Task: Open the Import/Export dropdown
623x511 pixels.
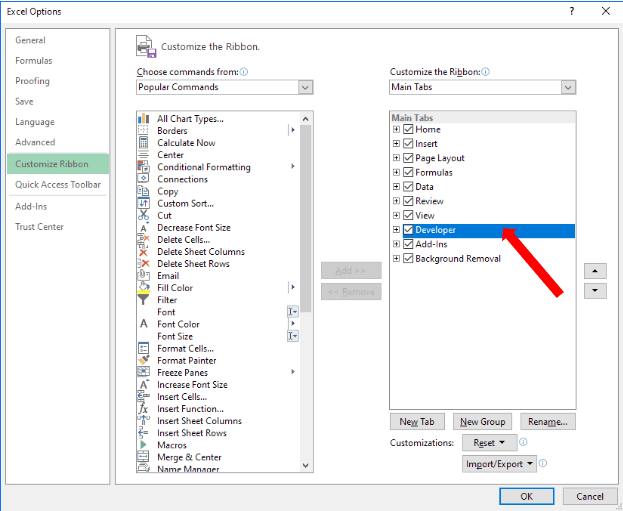Action: click(499, 464)
